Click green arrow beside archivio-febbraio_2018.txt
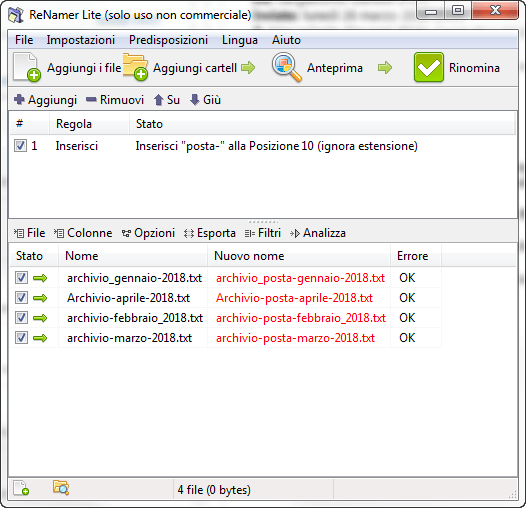Viewport: 526px width, 508px height. (x=40, y=318)
